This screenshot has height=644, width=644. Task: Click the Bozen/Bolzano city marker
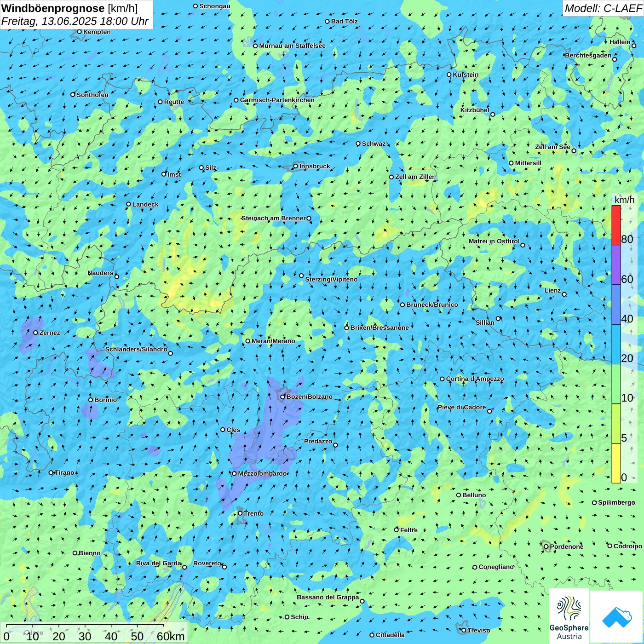point(283,397)
